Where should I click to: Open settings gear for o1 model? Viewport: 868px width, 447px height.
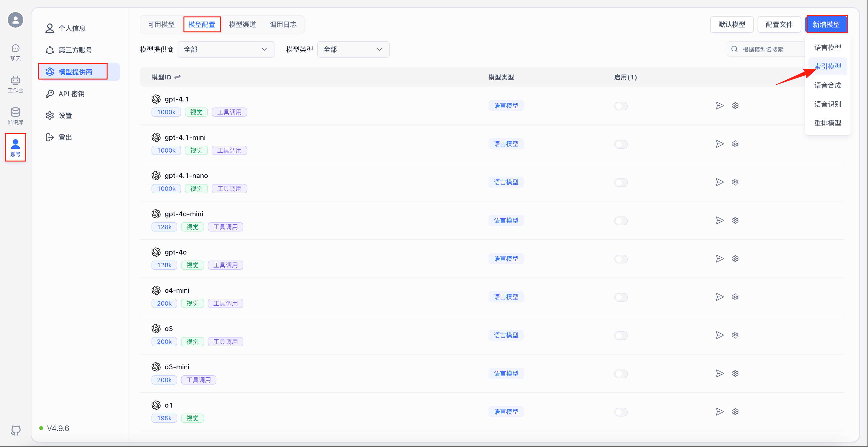[735, 412]
